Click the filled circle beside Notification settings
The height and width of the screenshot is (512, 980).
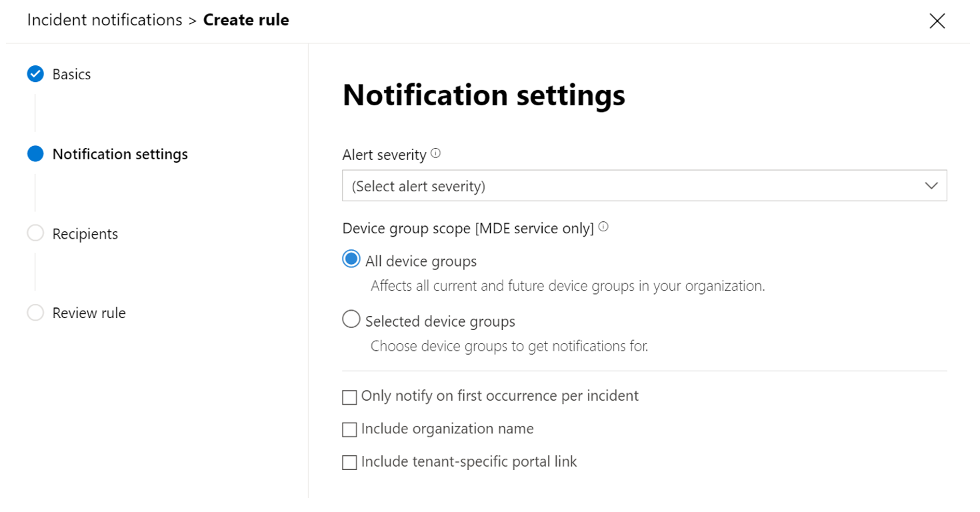point(35,153)
